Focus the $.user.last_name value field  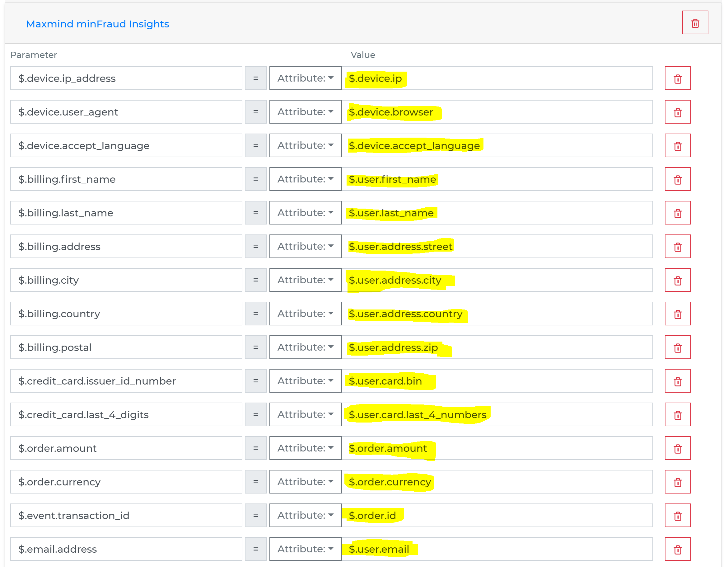pos(497,213)
